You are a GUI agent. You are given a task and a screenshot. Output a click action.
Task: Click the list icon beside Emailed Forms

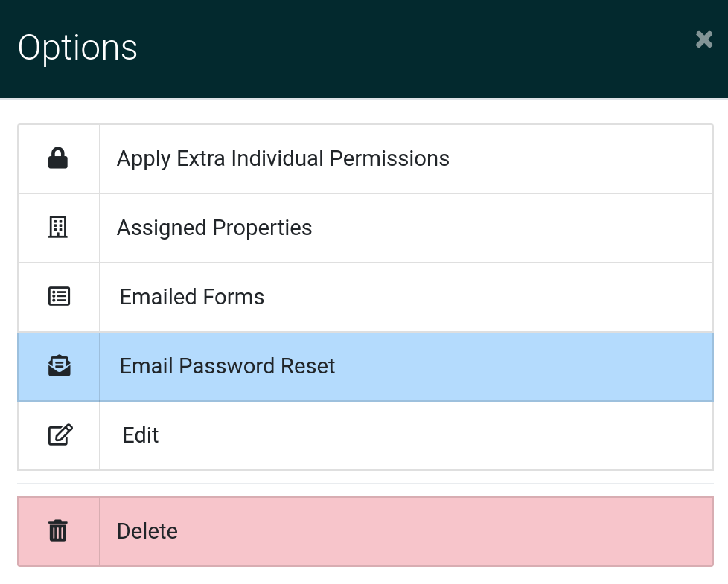[x=59, y=296]
